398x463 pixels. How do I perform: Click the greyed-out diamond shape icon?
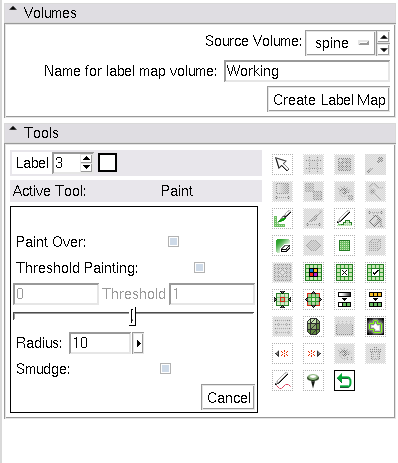313,245
